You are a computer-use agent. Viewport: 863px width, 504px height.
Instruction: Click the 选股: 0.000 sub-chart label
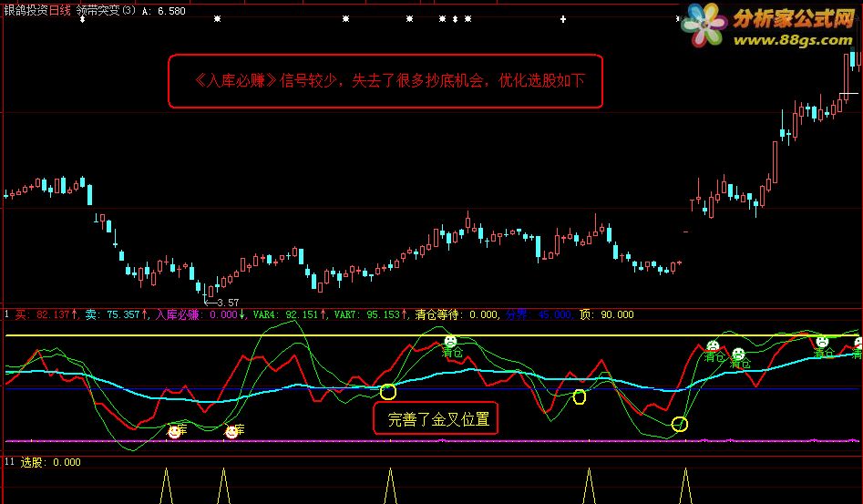pos(50,462)
